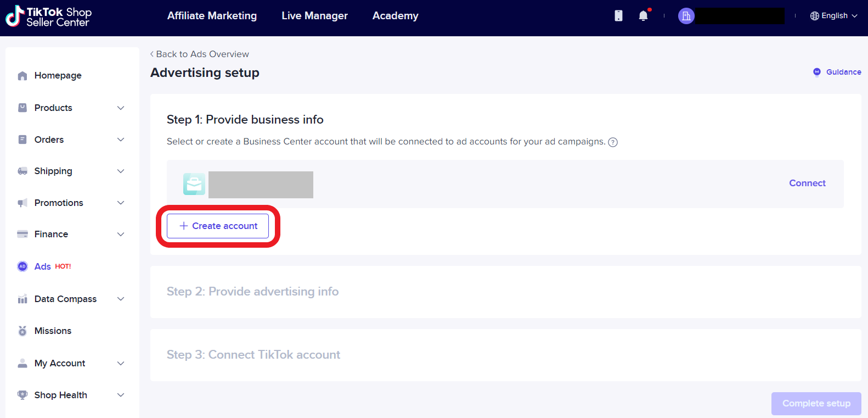Click the My Account person icon
This screenshot has height=418, width=868.
pos(22,363)
